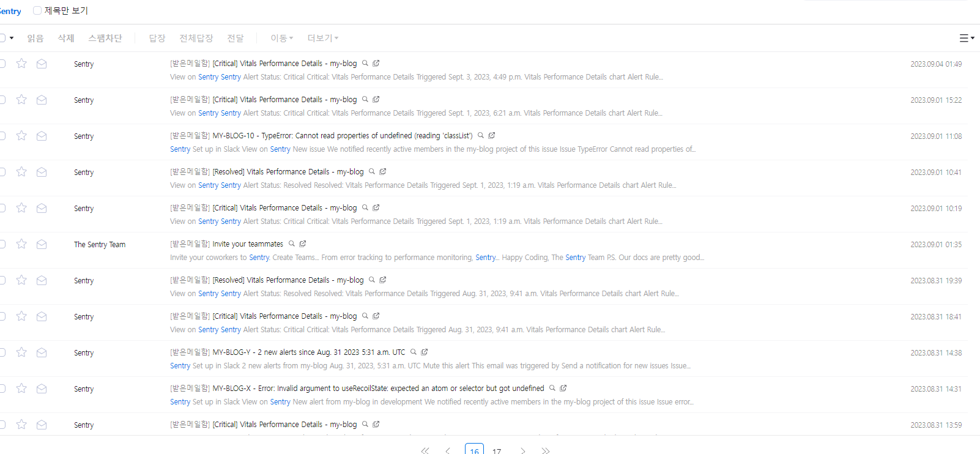Click date 2023.09.01 11:08
Image resolution: width=980 pixels, height=454 pixels.
coord(936,136)
